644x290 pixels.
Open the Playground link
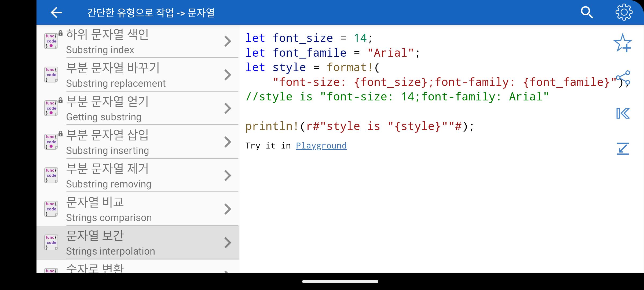pyautogui.click(x=321, y=146)
